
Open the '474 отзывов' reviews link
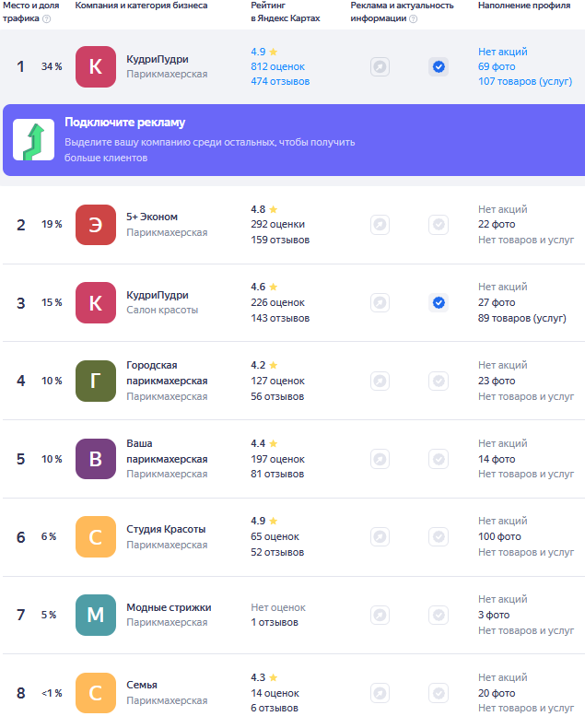click(x=280, y=81)
